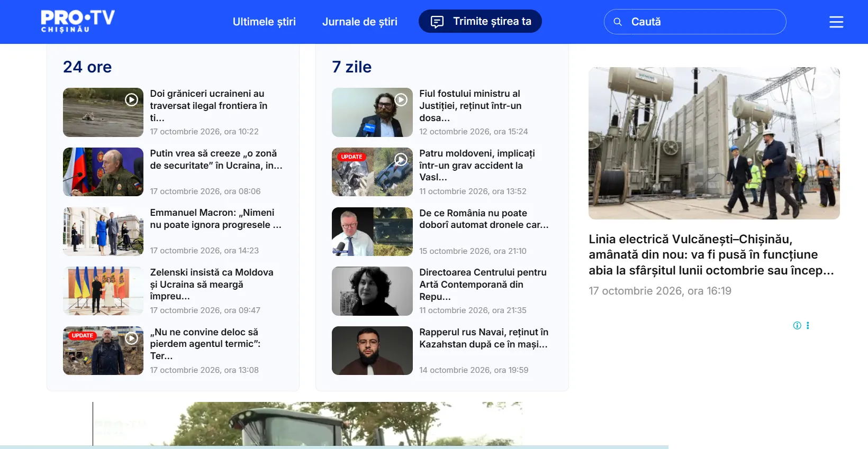Click the ad info icon
868x449 pixels.
(x=797, y=325)
